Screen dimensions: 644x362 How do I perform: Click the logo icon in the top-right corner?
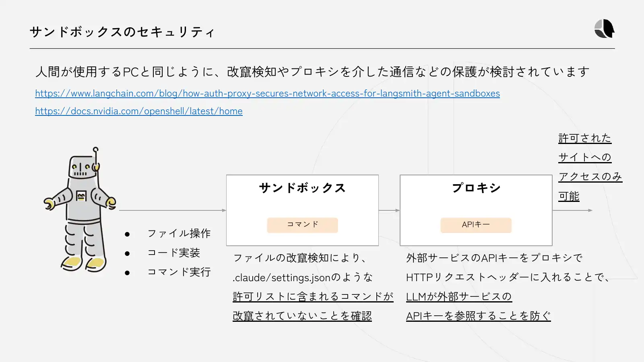605,29
